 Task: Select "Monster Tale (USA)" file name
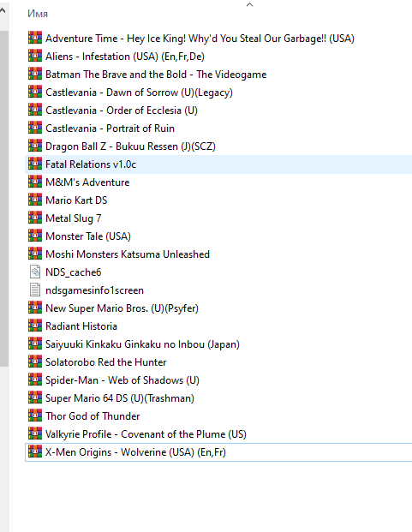click(x=88, y=236)
